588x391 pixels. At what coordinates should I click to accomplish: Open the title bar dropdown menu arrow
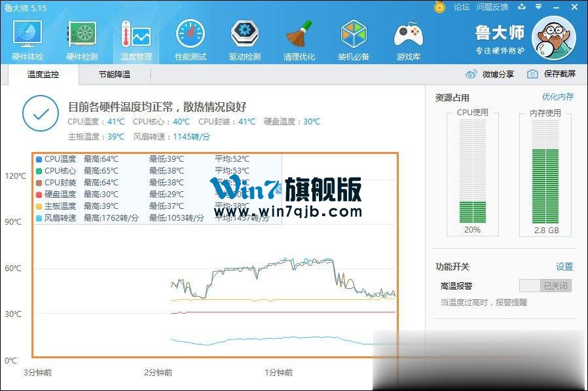(x=538, y=7)
